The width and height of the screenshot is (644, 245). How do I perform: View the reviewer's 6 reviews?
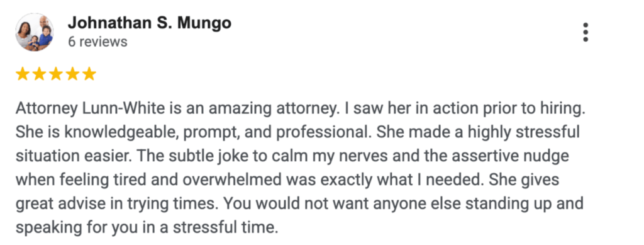(97, 42)
